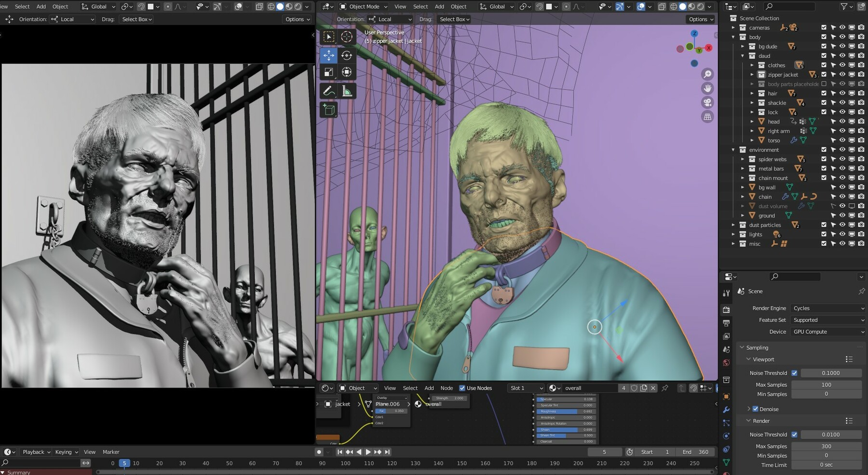Activate the Rotate tool
868x475 pixels.
pos(346,55)
